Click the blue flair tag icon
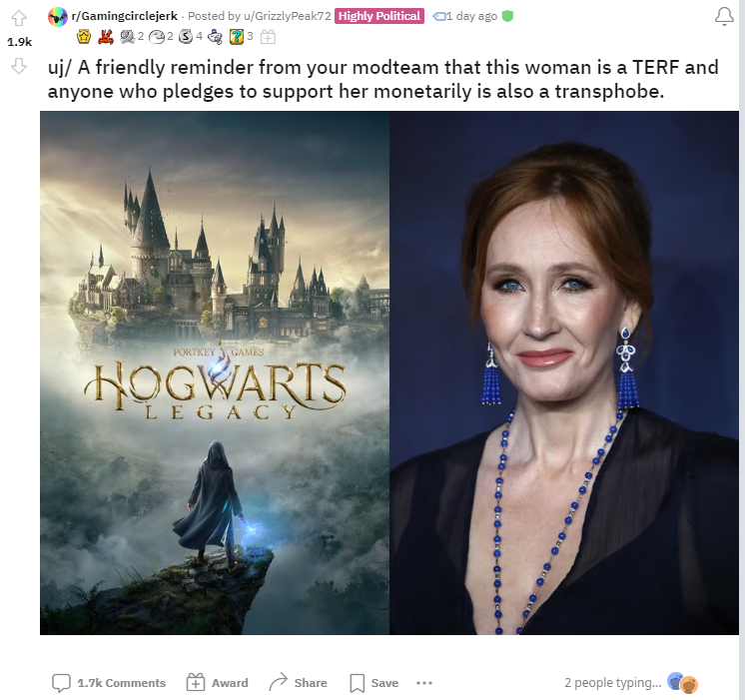 point(438,17)
